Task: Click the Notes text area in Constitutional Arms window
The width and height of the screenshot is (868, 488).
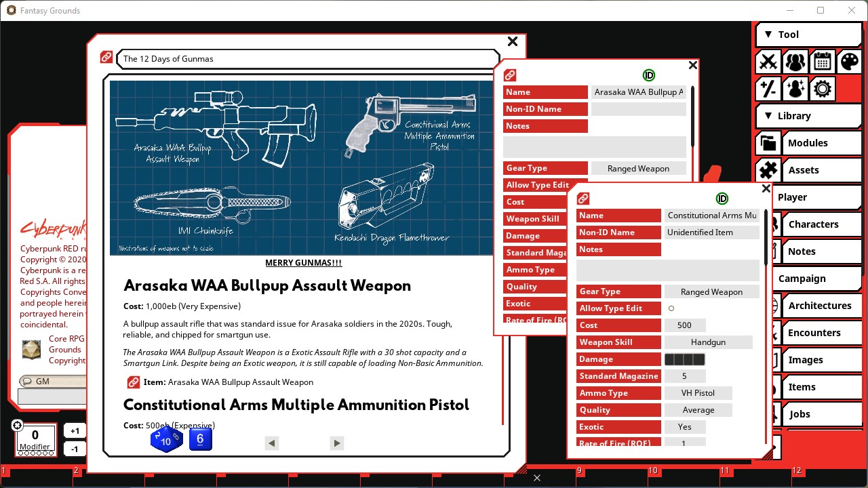Action: [x=668, y=270]
